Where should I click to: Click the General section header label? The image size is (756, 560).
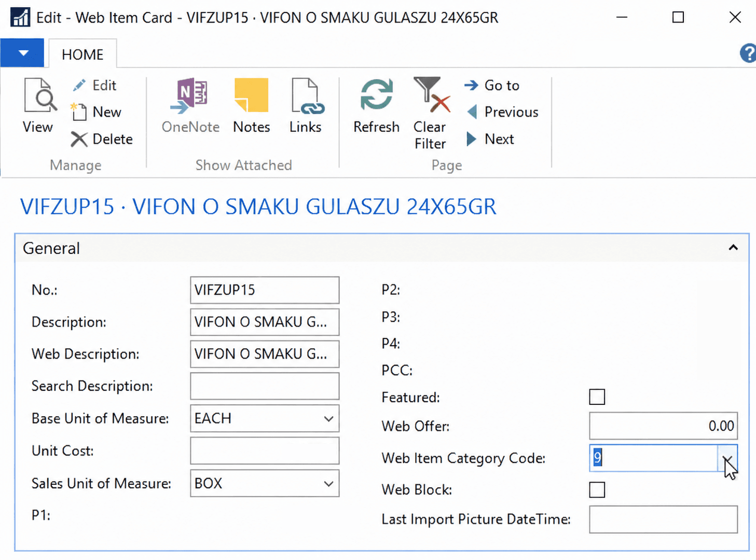tap(51, 248)
